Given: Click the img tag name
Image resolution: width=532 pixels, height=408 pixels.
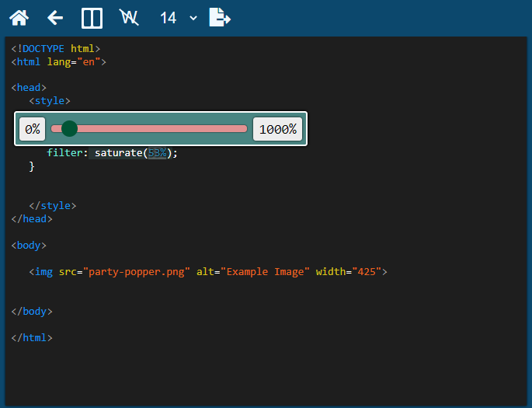Looking at the screenshot, I should pyautogui.click(x=43, y=272).
